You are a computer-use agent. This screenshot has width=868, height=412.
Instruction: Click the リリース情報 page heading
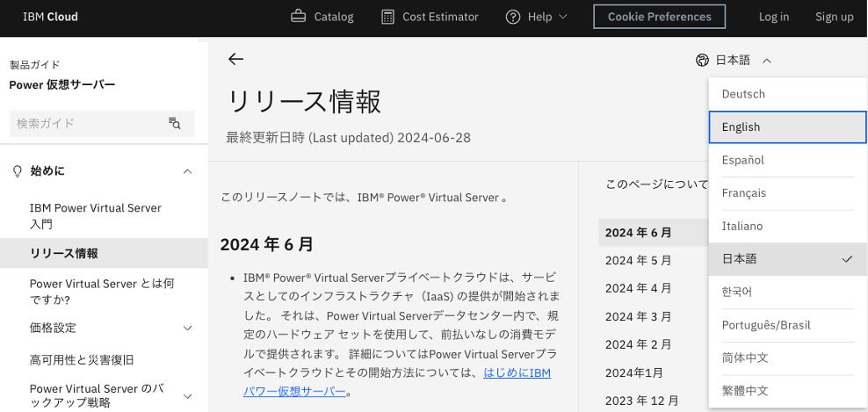(304, 102)
